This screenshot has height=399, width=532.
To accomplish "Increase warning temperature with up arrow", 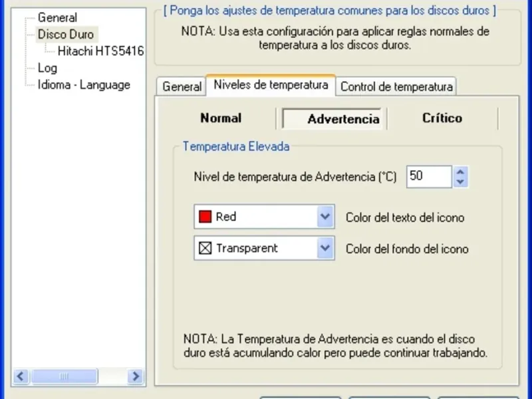I will 461,172.
